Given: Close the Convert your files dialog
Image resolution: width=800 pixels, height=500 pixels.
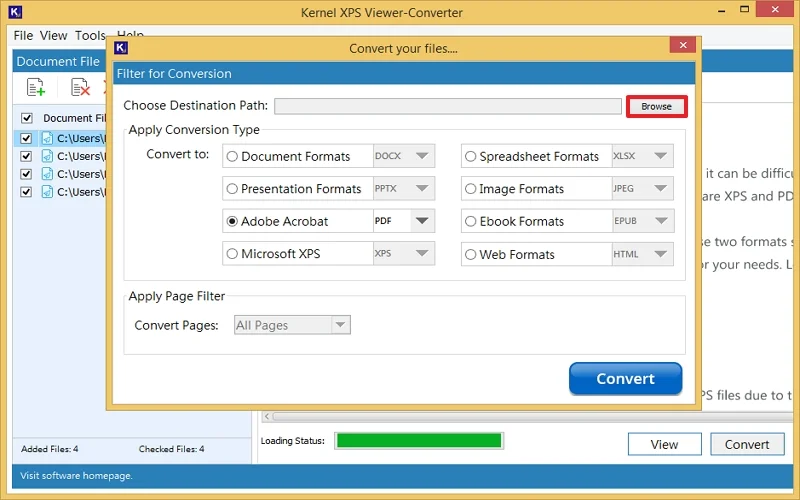Looking at the screenshot, I should click(x=683, y=45).
